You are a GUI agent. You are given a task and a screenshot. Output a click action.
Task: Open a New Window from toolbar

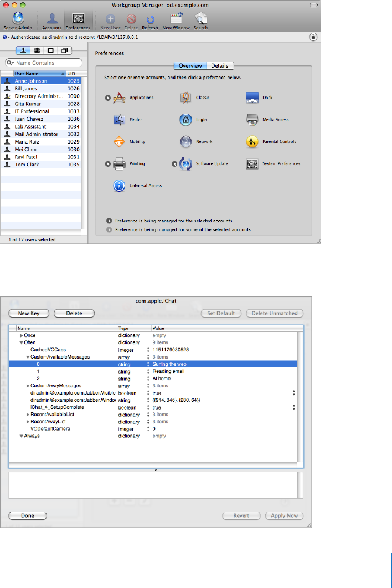(x=176, y=21)
